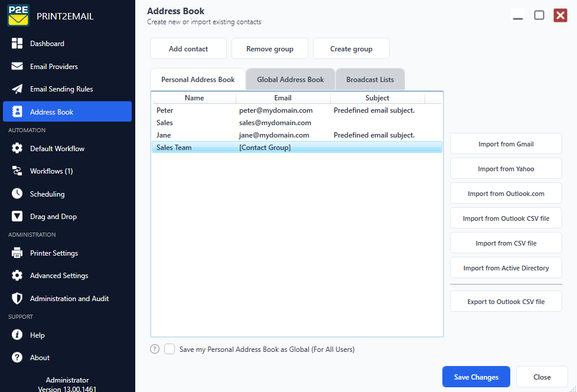The height and width of the screenshot is (392, 577).
Task: Click the Default Workflow gear icon
Action: (17, 148)
